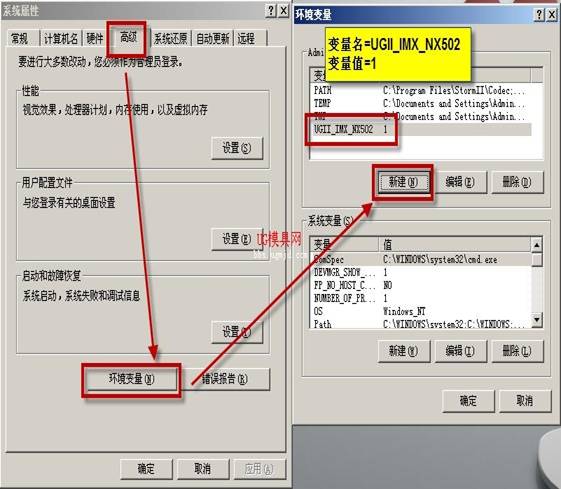This screenshot has height=489, width=561.
Task: Open the 计算机名 tab
Action: tap(60, 38)
